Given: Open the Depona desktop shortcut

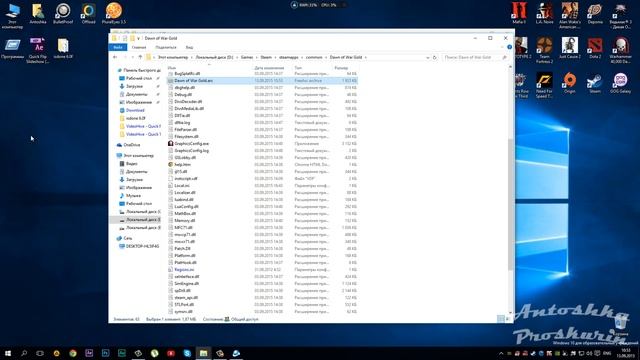Looking at the screenshot, I should tap(595, 13).
